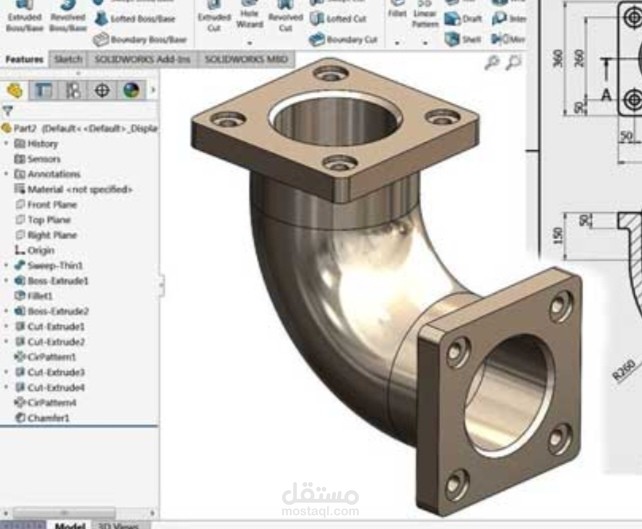This screenshot has height=529, width=642.
Task: Open the Hole Wizard tool
Action: click(x=249, y=16)
